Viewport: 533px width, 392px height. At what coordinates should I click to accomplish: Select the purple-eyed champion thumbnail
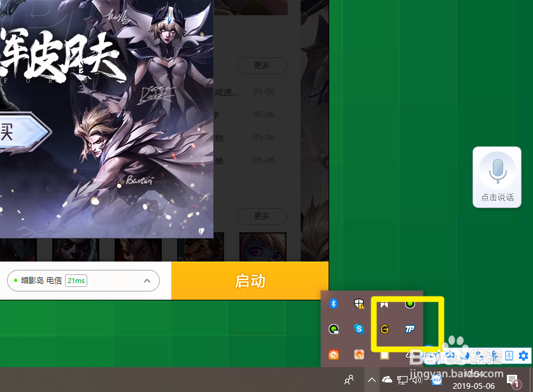[x=263, y=247]
